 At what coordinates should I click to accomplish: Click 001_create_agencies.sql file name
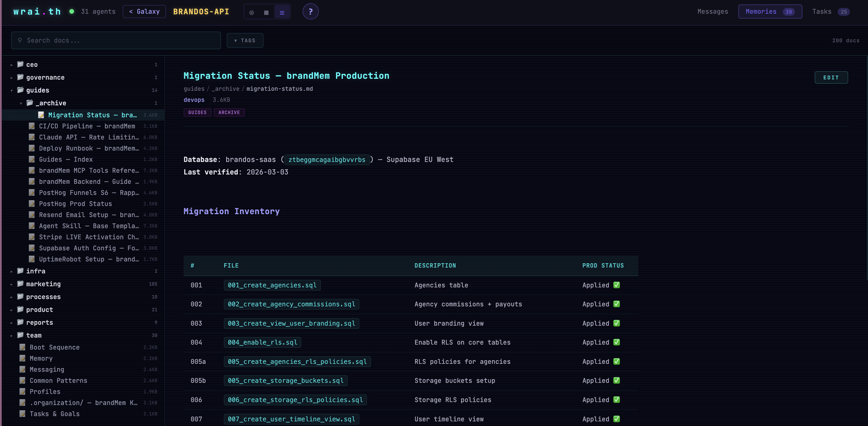point(272,285)
